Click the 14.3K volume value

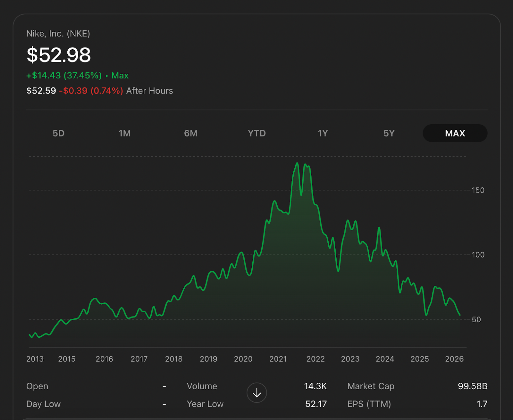coord(315,386)
